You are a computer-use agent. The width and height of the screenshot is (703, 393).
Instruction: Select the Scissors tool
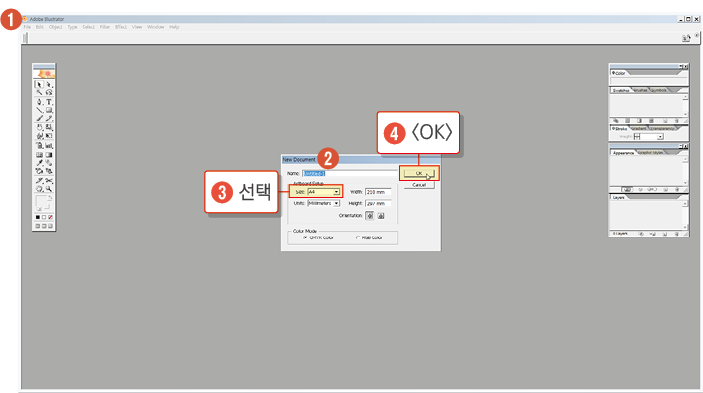click(x=49, y=180)
